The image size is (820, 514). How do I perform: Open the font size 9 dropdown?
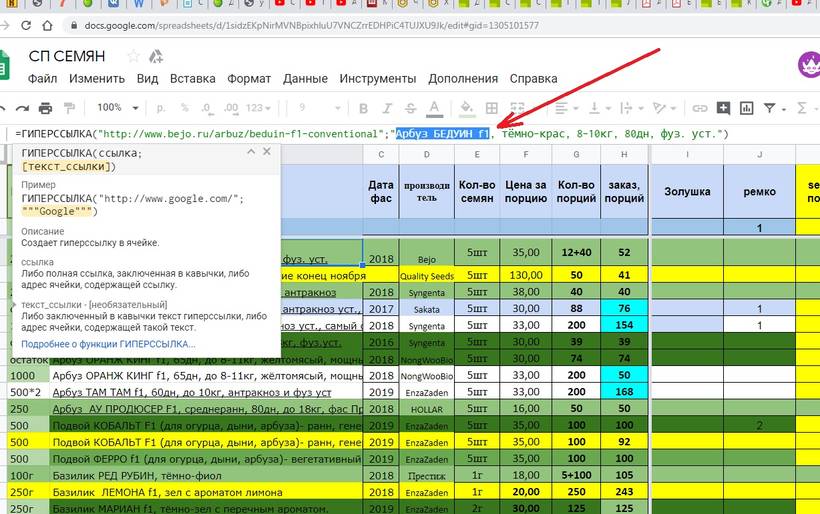[x=319, y=108]
